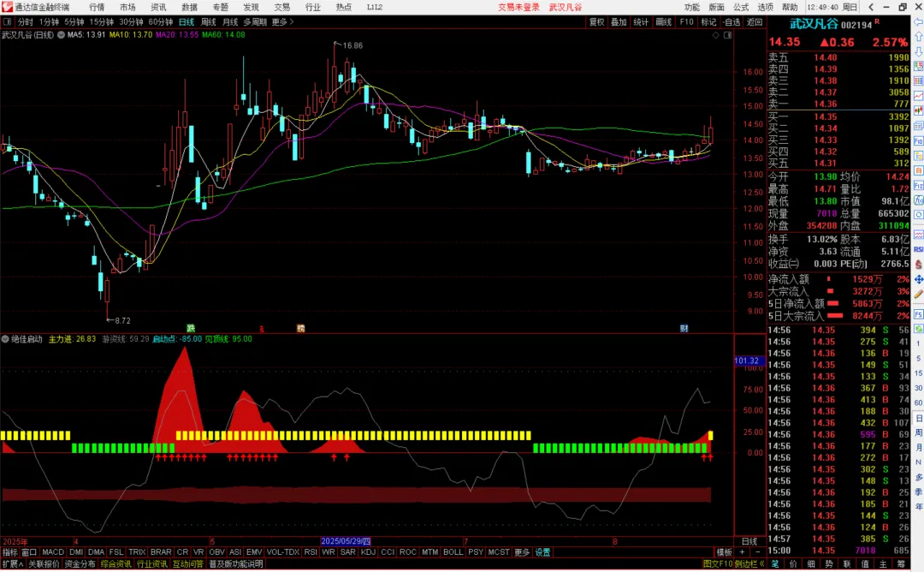Click 交易未登录 login status text
This screenshot has height=572, width=924.
coord(518,7)
